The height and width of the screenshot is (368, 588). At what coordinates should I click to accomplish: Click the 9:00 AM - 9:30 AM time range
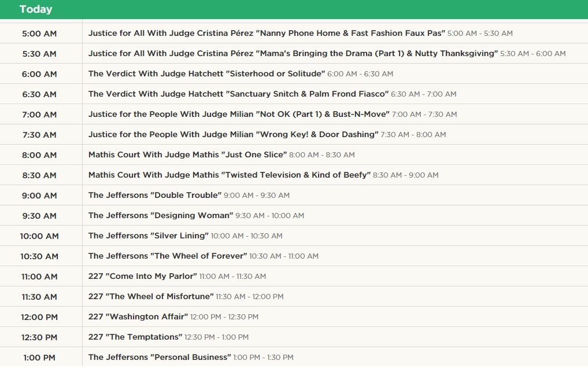257,196
